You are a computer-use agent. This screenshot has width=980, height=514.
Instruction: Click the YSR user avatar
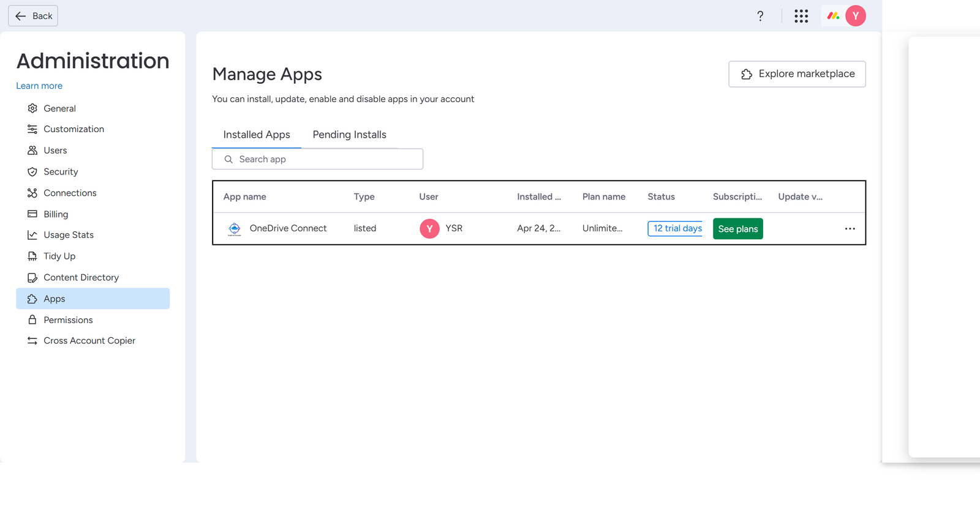(429, 229)
